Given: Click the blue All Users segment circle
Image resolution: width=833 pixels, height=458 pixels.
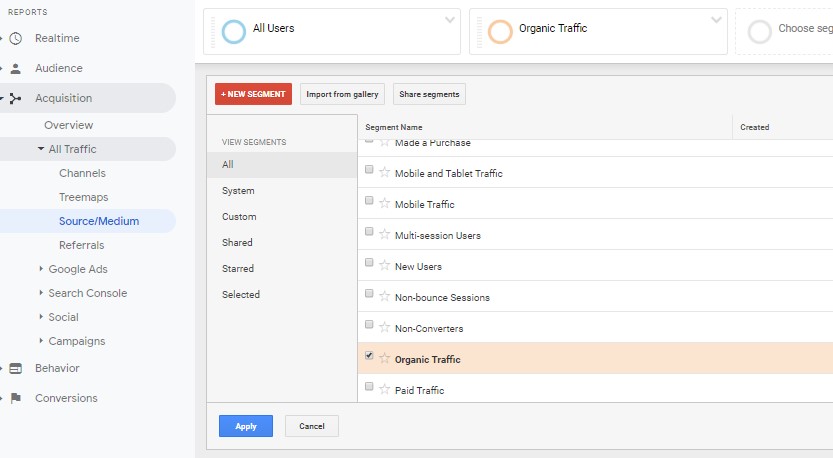Looking at the screenshot, I should [x=234, y=31].
